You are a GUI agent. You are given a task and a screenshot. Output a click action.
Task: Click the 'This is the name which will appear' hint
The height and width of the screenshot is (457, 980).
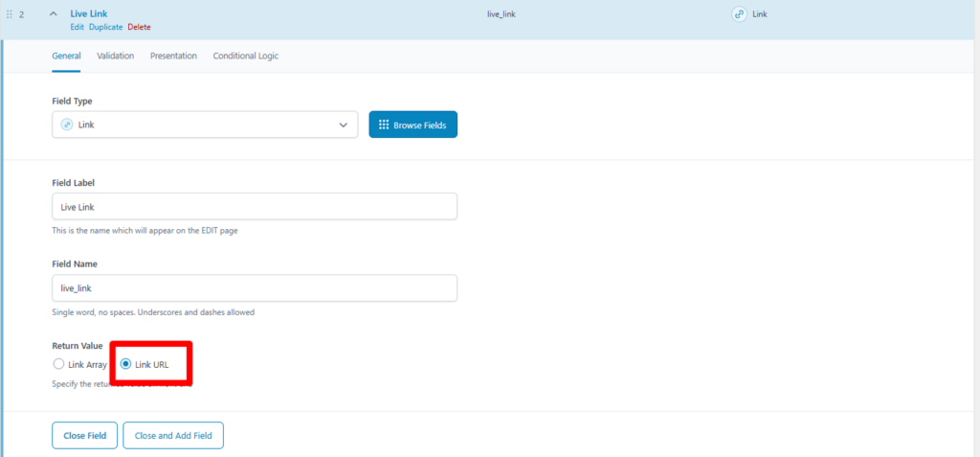pyautogui.click(x=145, y=230)
